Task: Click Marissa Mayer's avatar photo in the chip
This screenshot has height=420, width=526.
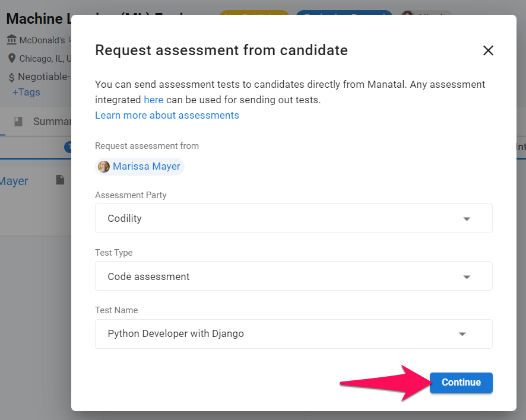Action: 104,166
